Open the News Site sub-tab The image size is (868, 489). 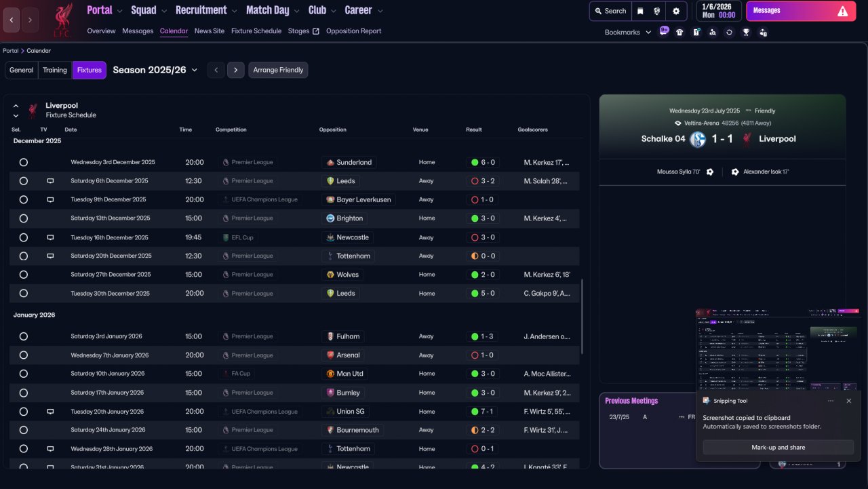pos(209,31)
